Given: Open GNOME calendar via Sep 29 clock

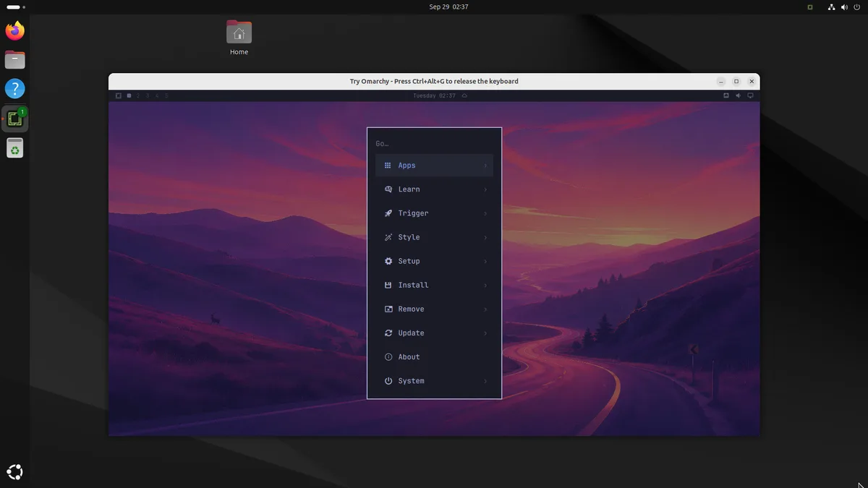Looking at the screenshot, I should click(448, 7).
